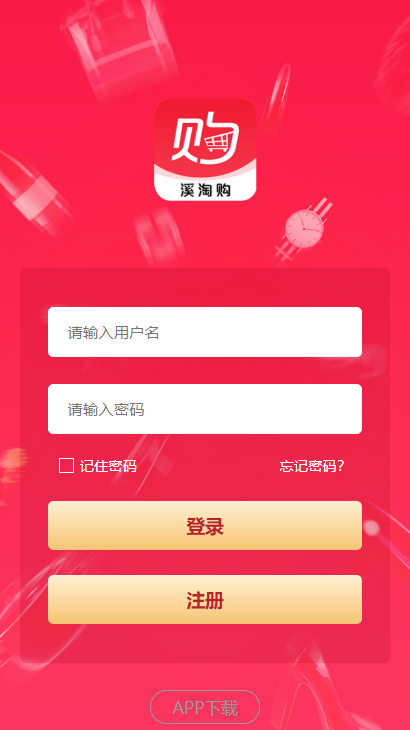Click the white 购 character in logo
This screenshot has height=730, width=410.
click(205, 139)
